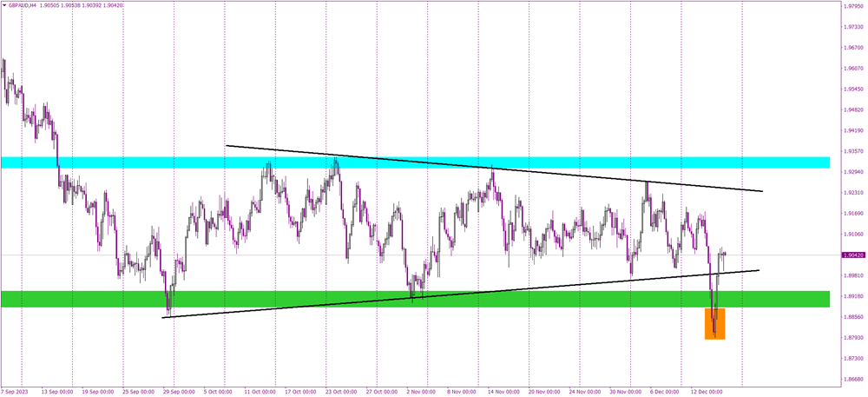Viewport: 868px width, 397px height.
Task: Select the orange highlighted breakout box
Action: (x=714, y=324)
